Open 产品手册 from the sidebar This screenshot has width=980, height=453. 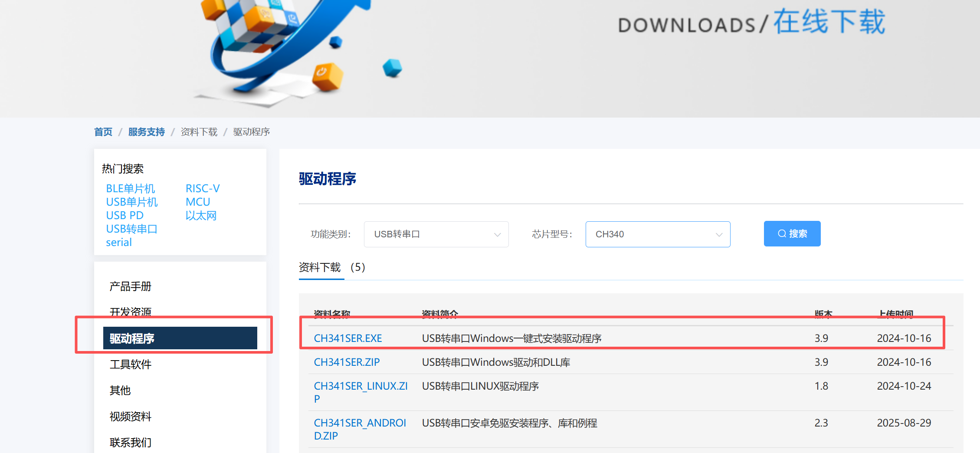[130, 286]
